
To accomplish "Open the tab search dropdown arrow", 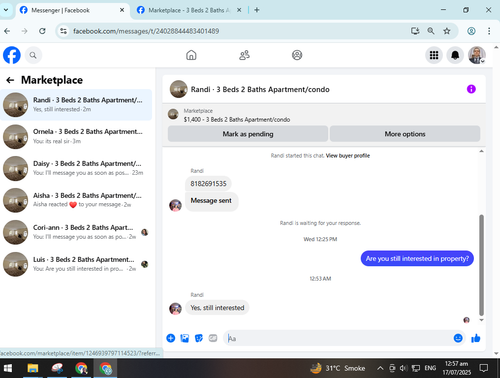I will point(6,10).
